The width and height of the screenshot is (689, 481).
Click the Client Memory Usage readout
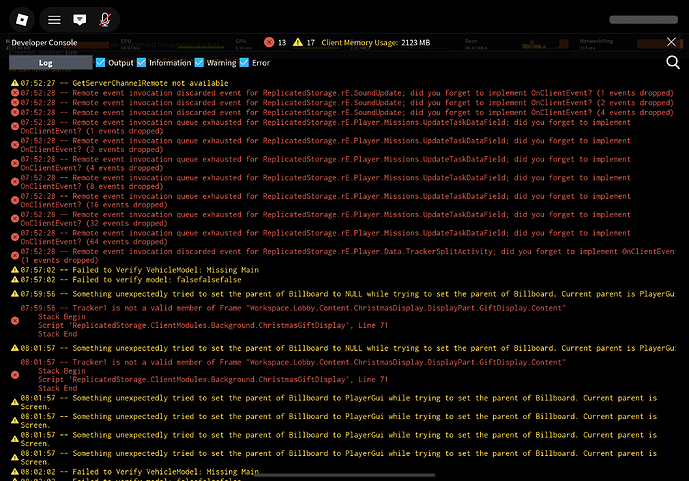[x=376, y=42]
